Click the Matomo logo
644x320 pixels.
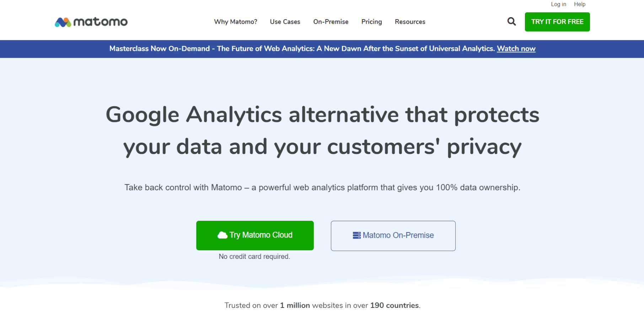coord(91,21)
